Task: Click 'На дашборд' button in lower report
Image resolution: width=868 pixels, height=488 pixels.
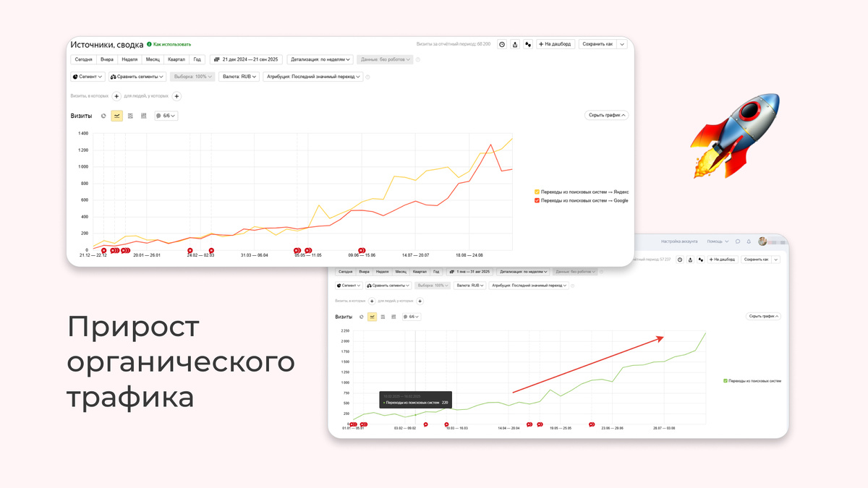Action: tap(723, 259)
